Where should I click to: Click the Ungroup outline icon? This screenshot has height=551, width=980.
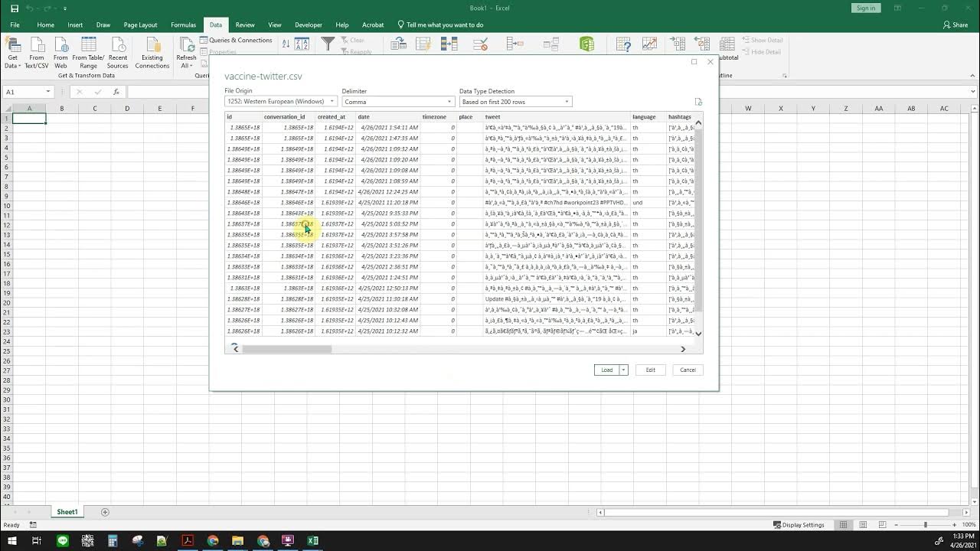click(x=702, y=44)
